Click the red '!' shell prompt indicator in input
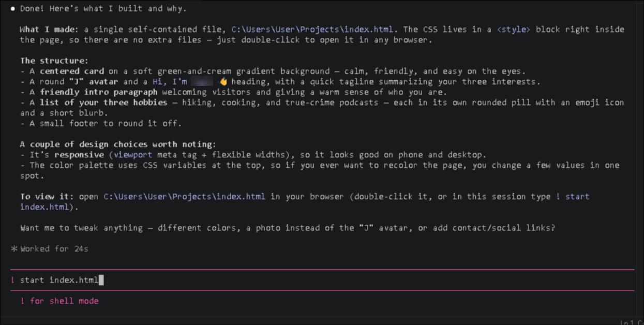Screen dimensions: 644x325 (12, 280)
